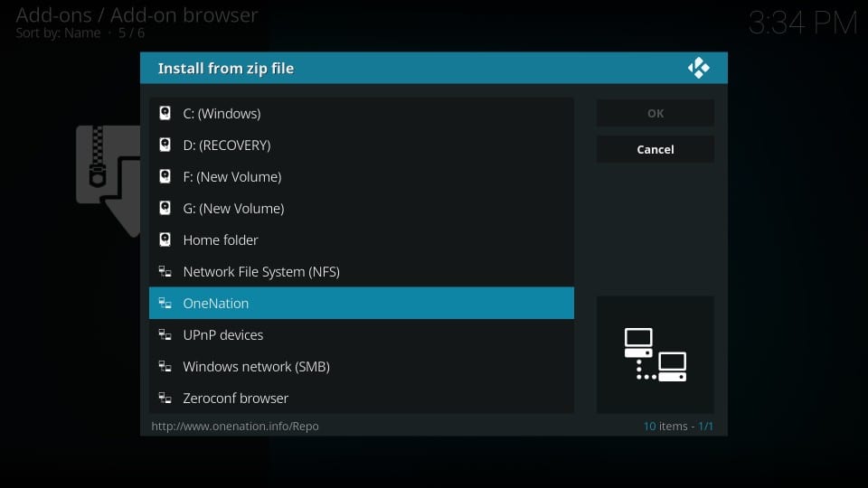Select Zeroconf browser

tap(362, 398)
